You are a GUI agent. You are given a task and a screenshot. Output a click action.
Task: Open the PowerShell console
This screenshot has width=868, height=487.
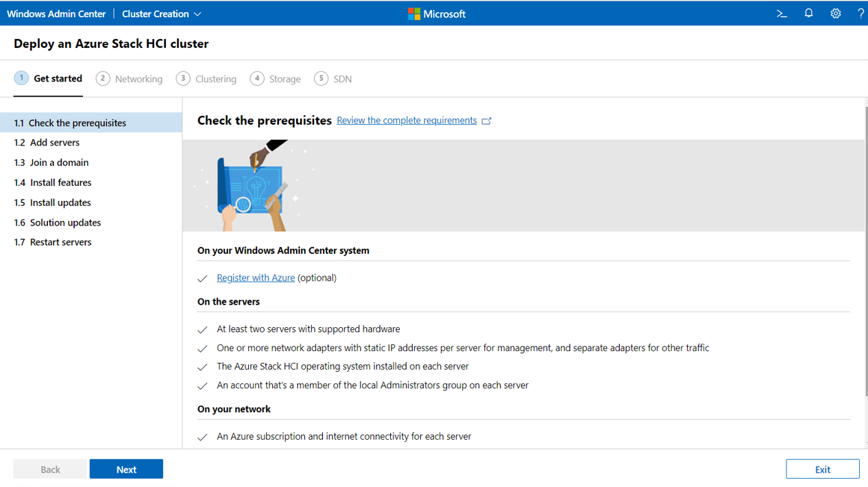(x=782, y=13)
